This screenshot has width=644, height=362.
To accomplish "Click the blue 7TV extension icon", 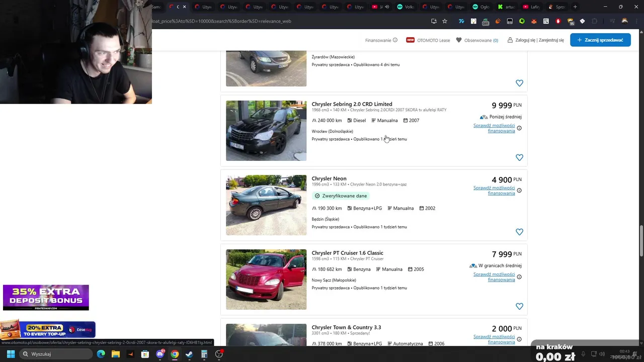I will 461,21.
